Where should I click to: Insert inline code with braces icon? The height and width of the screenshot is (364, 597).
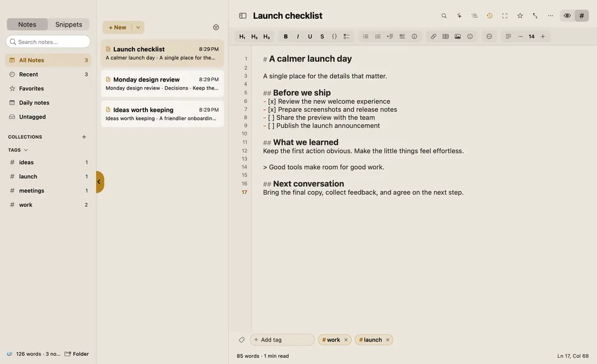335,37
